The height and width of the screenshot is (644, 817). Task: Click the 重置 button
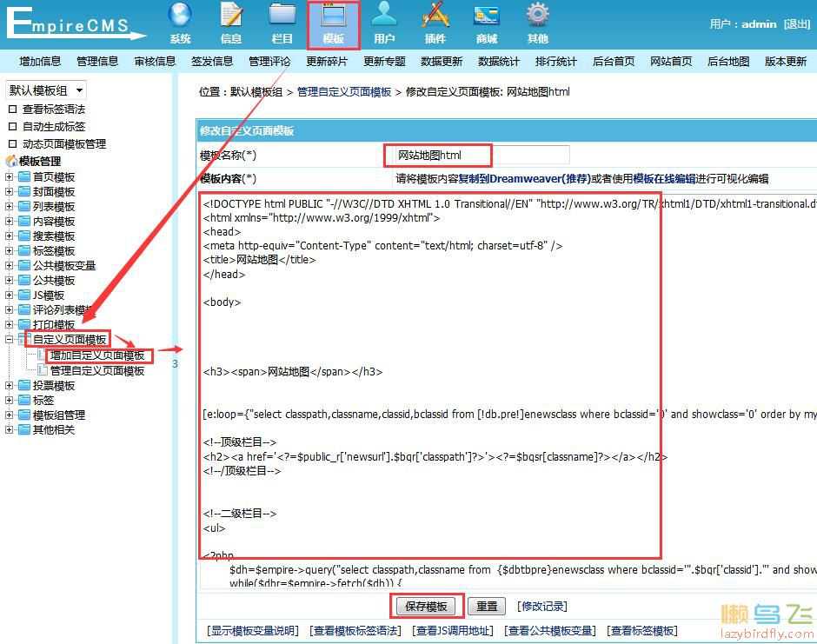[x=488, y=607]
